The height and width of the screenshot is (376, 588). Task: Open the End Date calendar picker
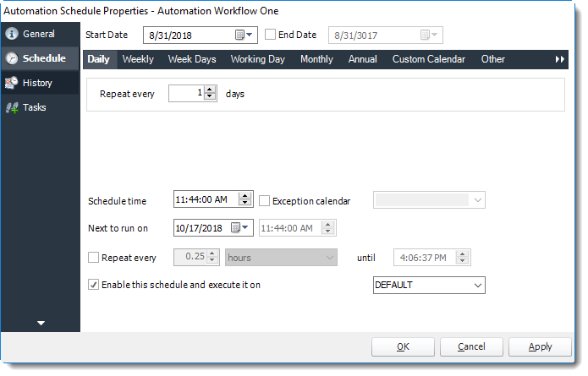pos(429,35)
